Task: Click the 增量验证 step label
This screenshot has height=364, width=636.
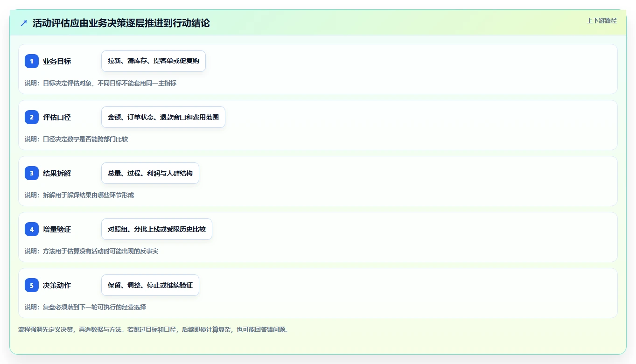Action: point(57,229)
